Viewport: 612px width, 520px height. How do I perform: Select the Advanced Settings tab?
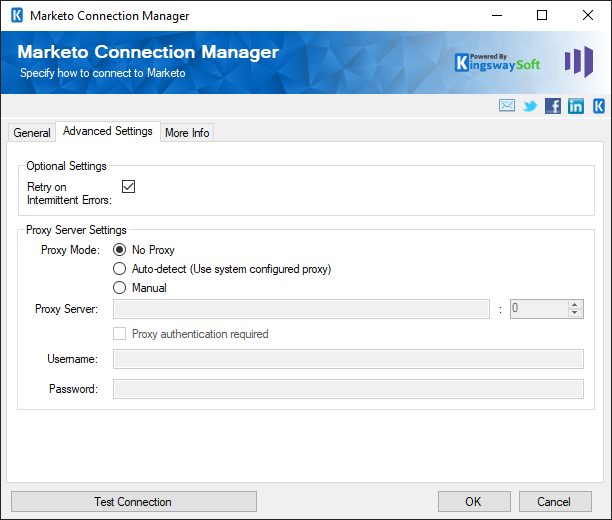(108, 131)
